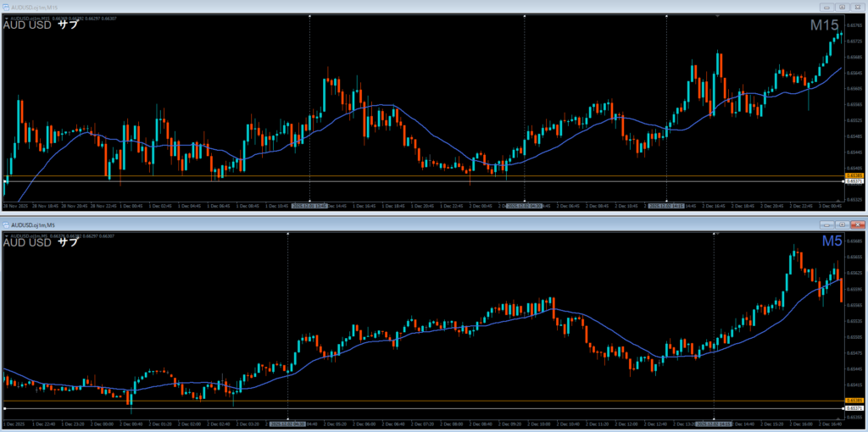Minimize the AUDUSD M5 chart window

827,224
